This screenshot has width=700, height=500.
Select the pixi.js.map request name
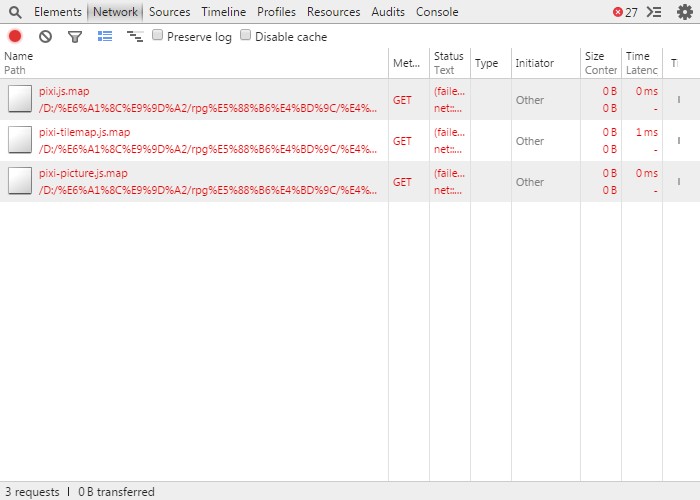click(x=64, y=91)
